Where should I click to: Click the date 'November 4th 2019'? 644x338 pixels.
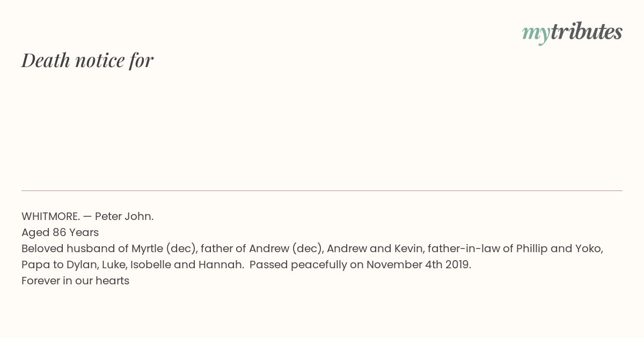tap(418, 264)
